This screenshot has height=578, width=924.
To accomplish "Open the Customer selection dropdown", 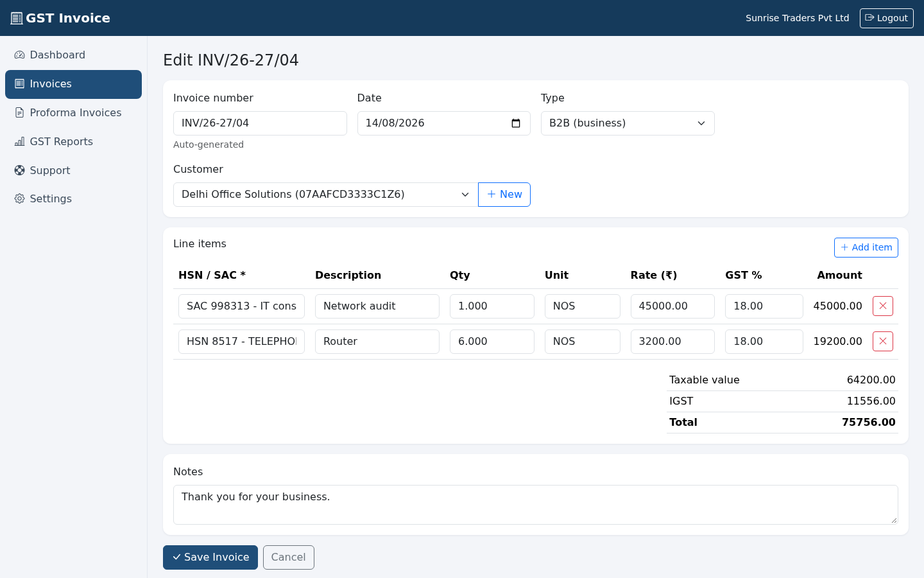I will pos(326,195).
